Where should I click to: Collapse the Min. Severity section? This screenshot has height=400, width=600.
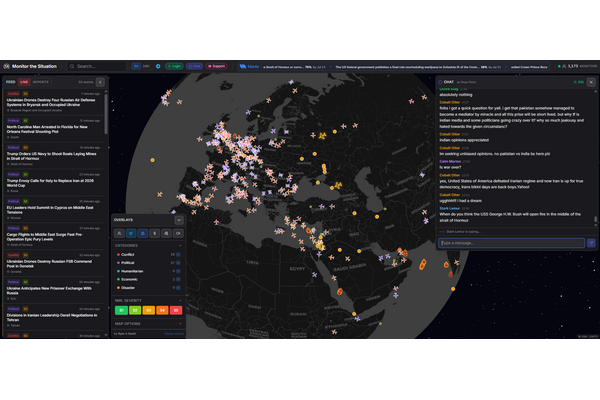pyautogui.click(x=180, y=299)
